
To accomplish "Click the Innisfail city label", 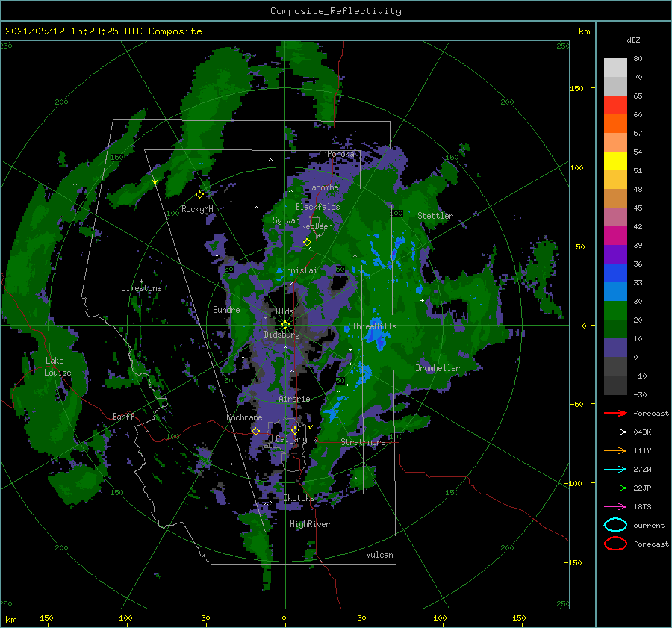I will (x=302, y=270).
